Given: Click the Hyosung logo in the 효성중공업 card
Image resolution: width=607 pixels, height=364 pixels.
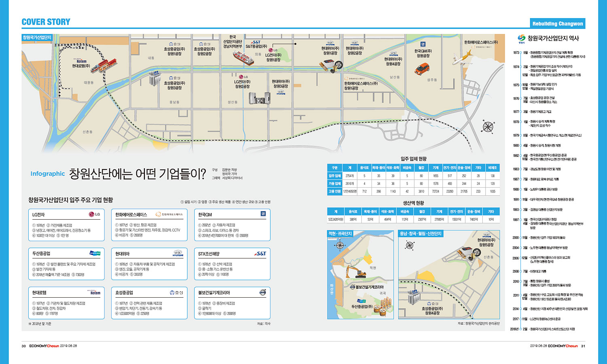Looking at the screenshot, I should [176, 292].
